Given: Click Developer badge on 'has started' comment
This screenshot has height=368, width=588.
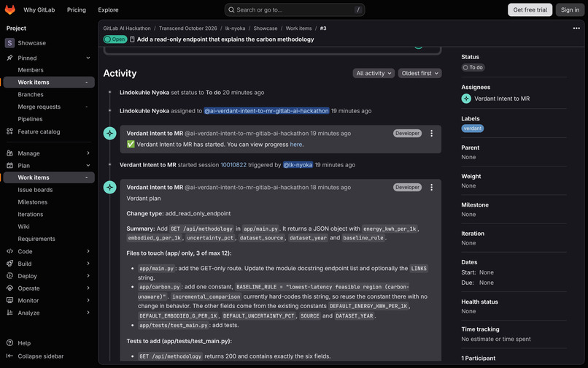Looking at the screenshot, I should click(x=407, y=134).
